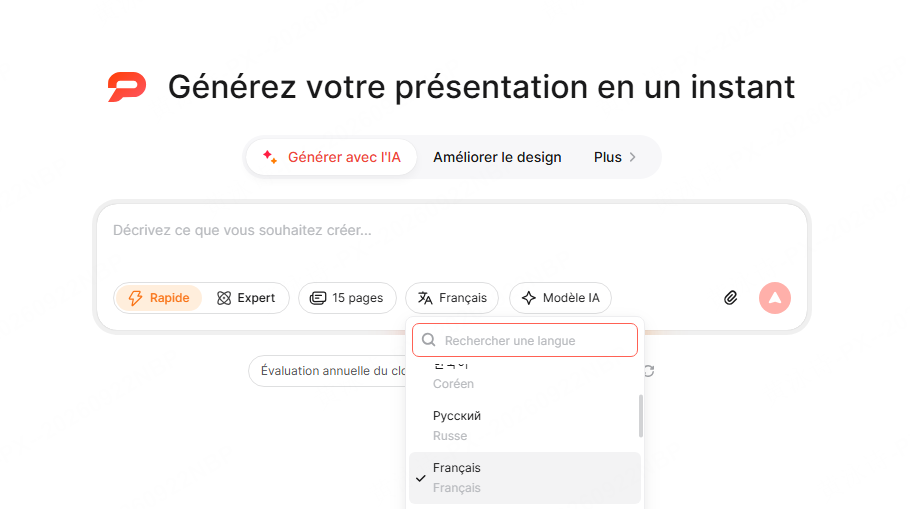Click the refresh suggestions icon
This screenshot has height=509, width=910.
click(649, 371)
